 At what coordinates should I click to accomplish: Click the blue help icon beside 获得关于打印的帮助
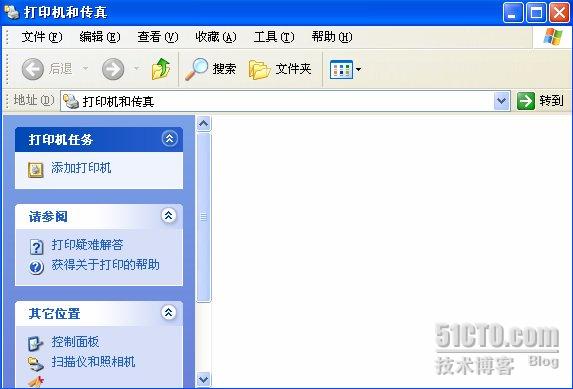click(x=36, y=267)
